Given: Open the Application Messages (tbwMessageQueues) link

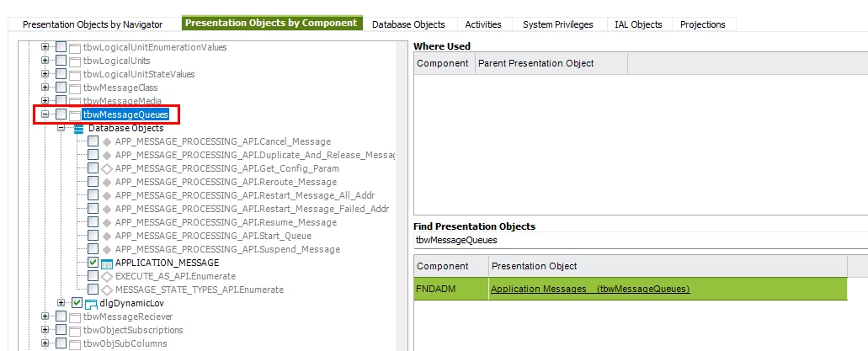Looking at the screenshot, I should click(589, 289).
